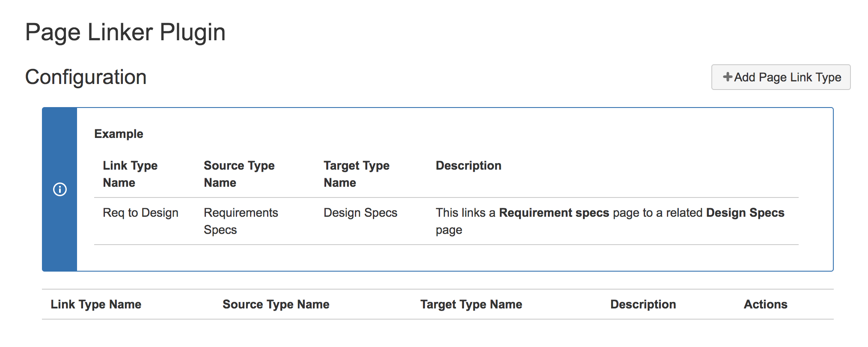
Task: Select the Configuration heading
Action: click(86, 78)
